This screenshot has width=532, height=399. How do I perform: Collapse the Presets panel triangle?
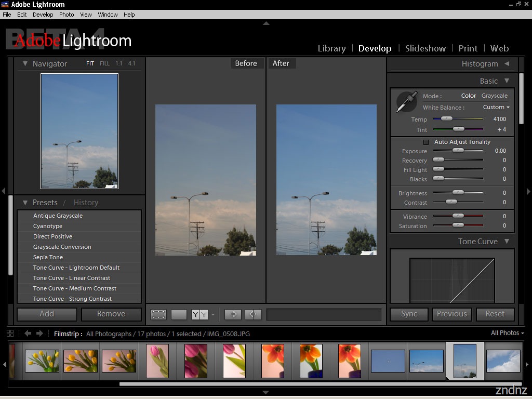(25, 203)
